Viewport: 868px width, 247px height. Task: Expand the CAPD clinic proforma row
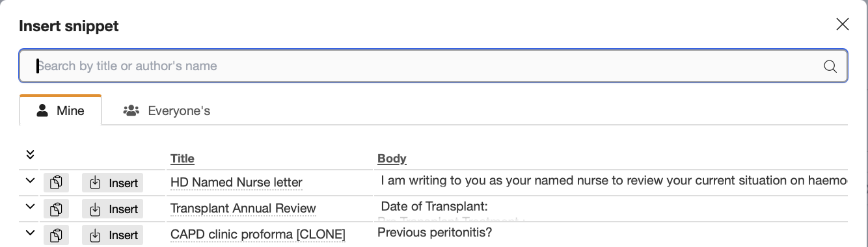tap(29, 233)
